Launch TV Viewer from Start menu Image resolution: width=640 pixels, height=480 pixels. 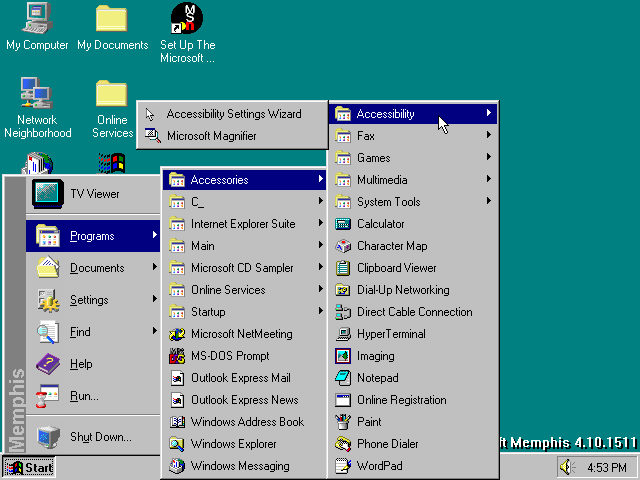[93, 194]
